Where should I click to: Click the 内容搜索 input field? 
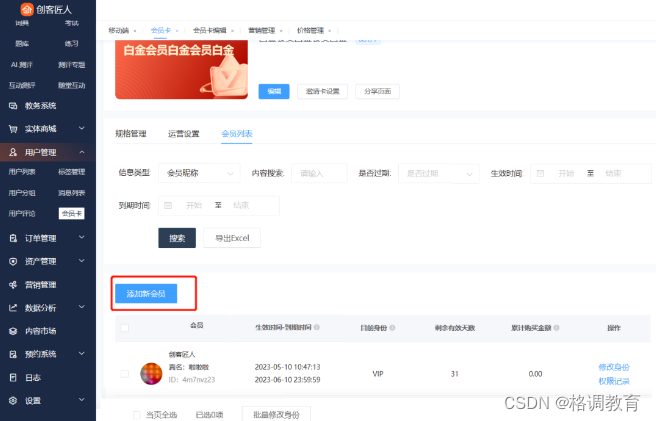click(x=319, y=173)
